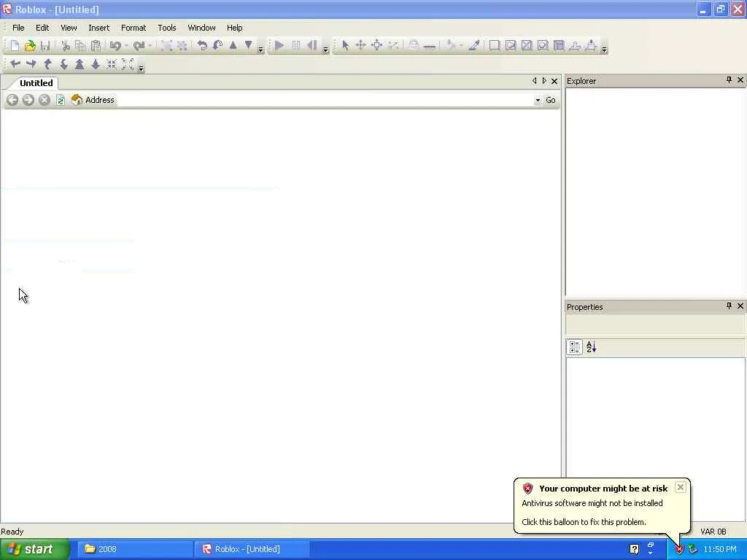The height and width of the screenshot is (560, 747).
Task: Click the Glue surface icon
Action: click(511, 46)
